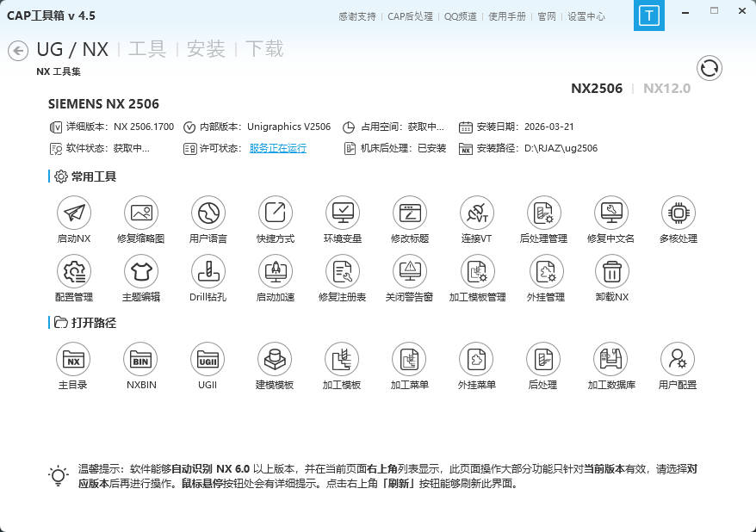Switch to the NX12.0 version tab
The width and height of the screenshot is (756, 532).
[x=666, y=88]
